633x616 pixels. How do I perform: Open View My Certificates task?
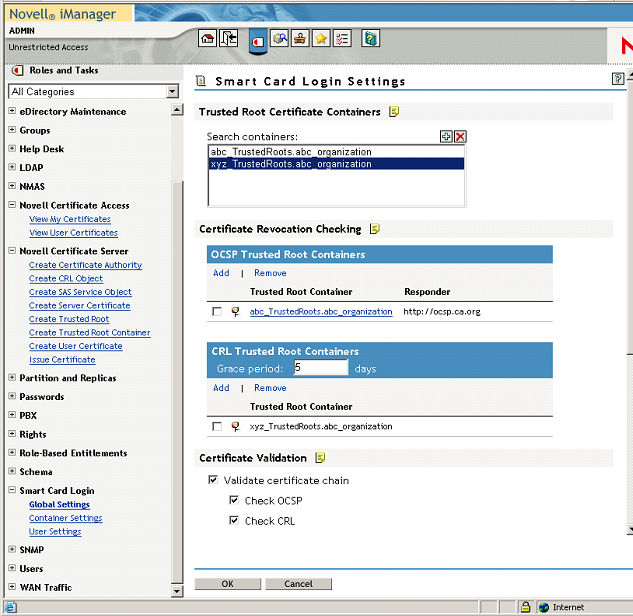(70, 219)
